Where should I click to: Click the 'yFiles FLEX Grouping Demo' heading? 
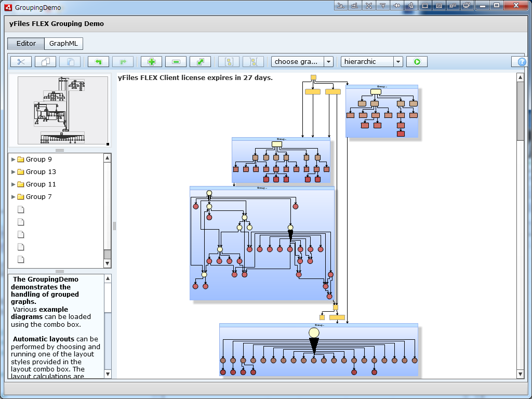pyautogui.click(x=57, y=24)
